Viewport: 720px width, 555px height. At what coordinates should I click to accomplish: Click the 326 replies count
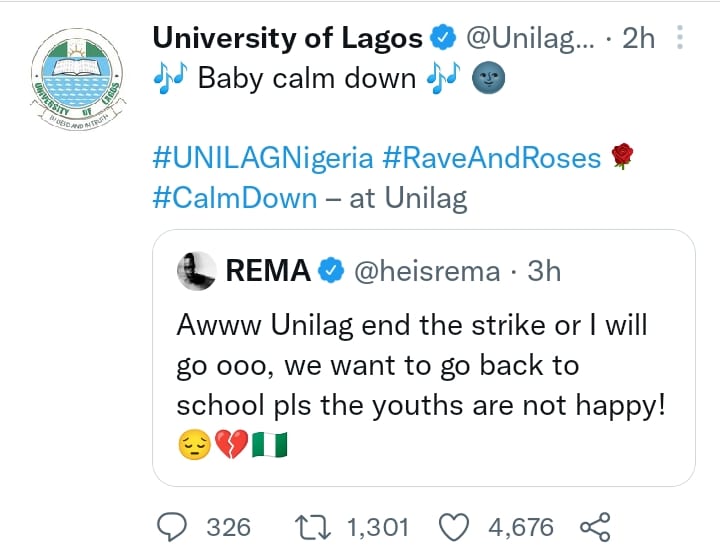228,525
